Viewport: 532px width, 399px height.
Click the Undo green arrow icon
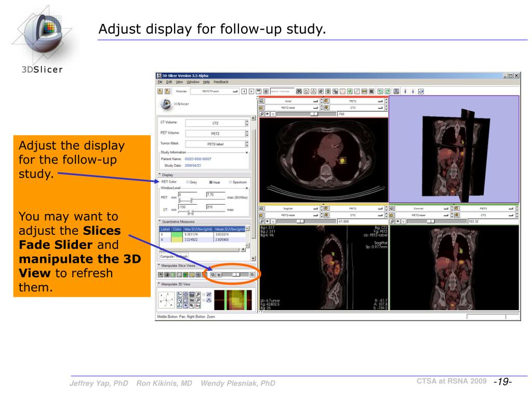click(380, 91)
